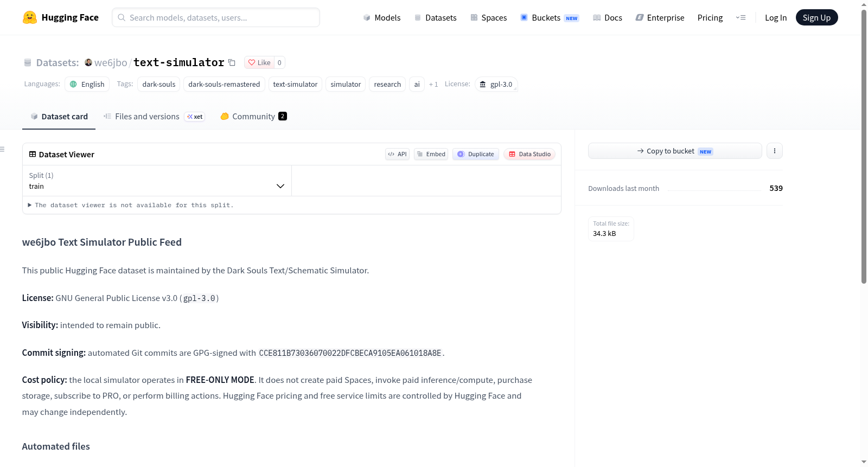Viewport: 868px width, 467px height.
Task: Click the Datasets breadcrumb label
Action: pos(58,62)
